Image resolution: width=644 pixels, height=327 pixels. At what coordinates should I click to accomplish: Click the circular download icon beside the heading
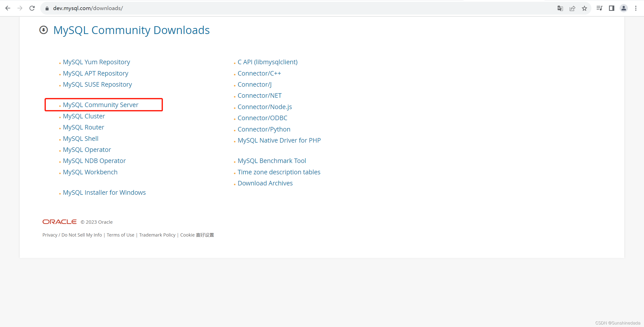[44, 30]
